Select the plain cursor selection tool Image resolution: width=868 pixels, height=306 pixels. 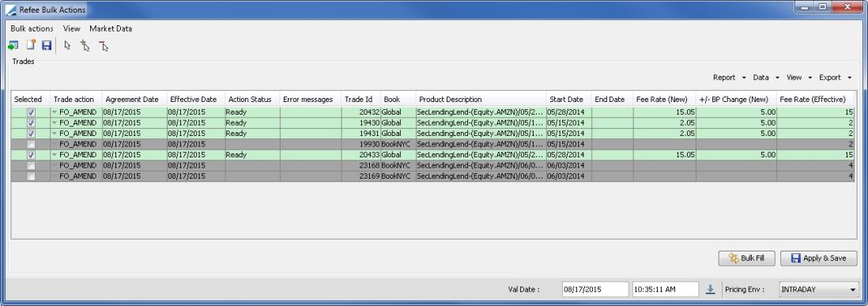coord(67,46)
